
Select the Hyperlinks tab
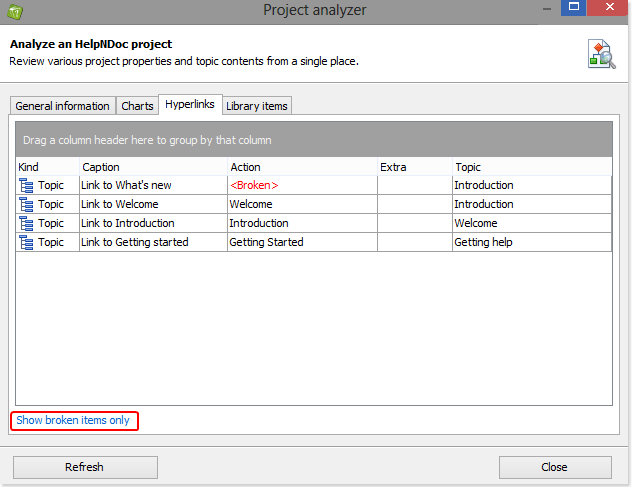190,104
